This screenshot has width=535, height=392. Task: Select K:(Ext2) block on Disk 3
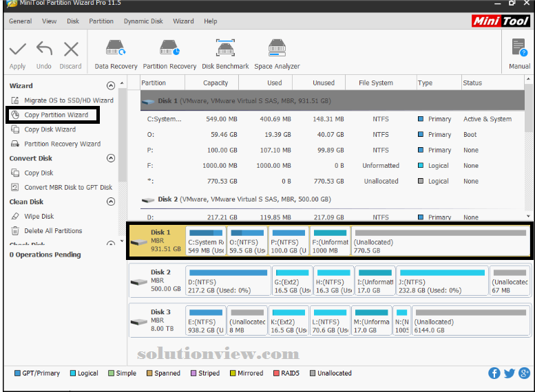pyautogui.click(x=289, y=321)
